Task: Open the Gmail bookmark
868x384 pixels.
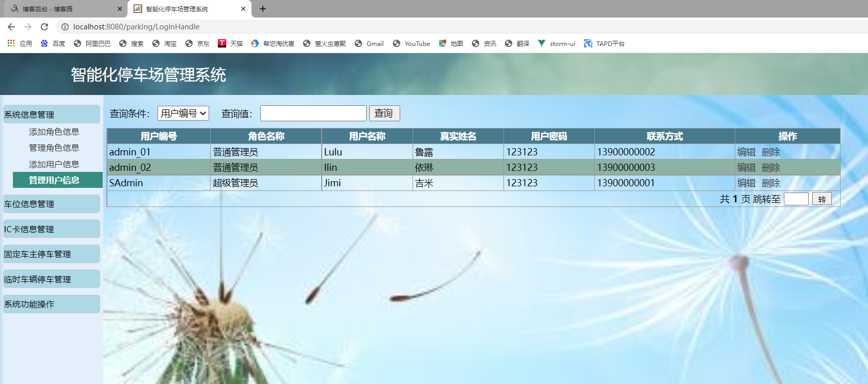Action: click(369, 44)
